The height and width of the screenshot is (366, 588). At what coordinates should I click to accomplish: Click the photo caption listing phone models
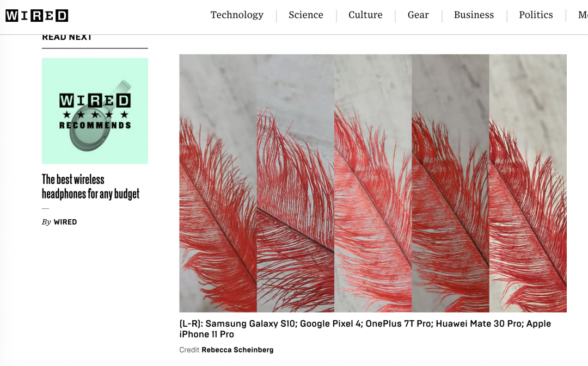(365, 329)
